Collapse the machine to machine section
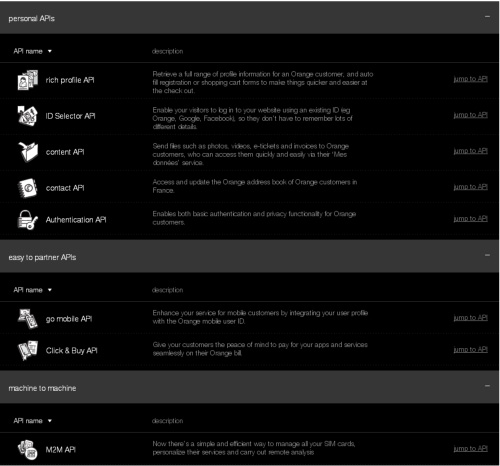The image size is (500, 466). [x=487, y=386]
